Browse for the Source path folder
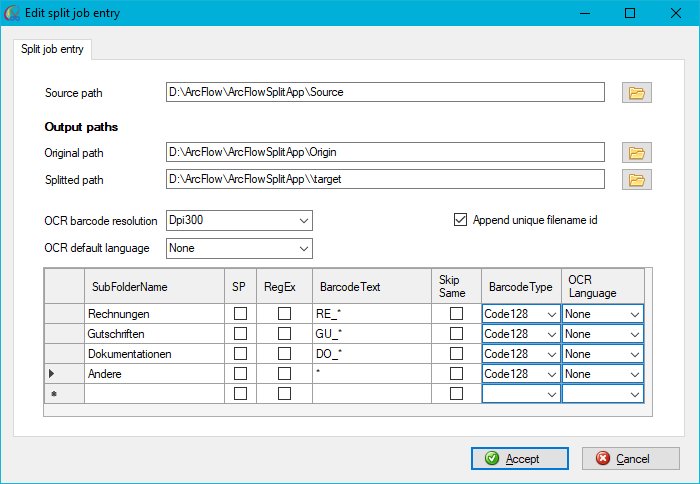The width and height of the screenshot is (700, 484). (637, 93)
